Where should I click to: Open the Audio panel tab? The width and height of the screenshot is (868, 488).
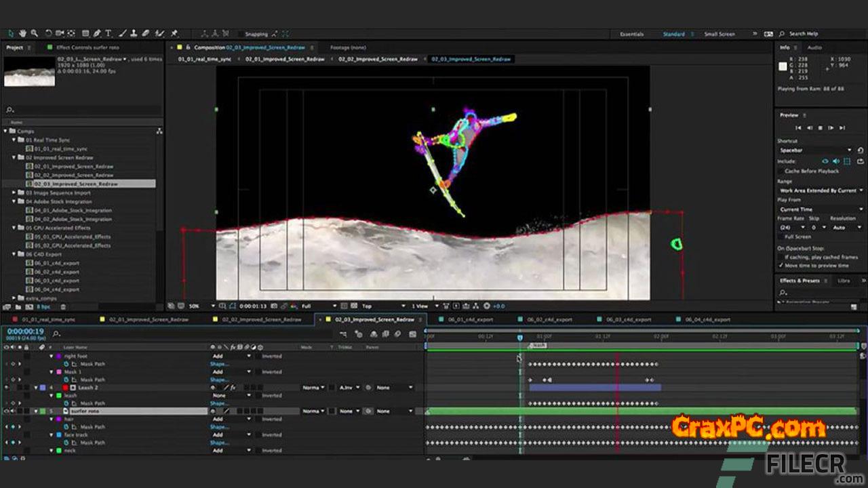tap(814, 47)
